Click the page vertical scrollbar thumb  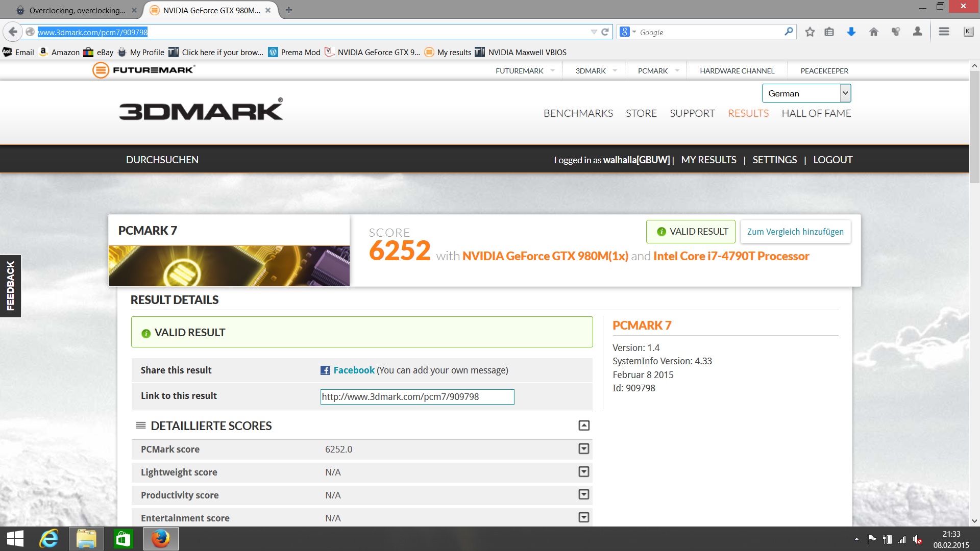pos(974,127)
